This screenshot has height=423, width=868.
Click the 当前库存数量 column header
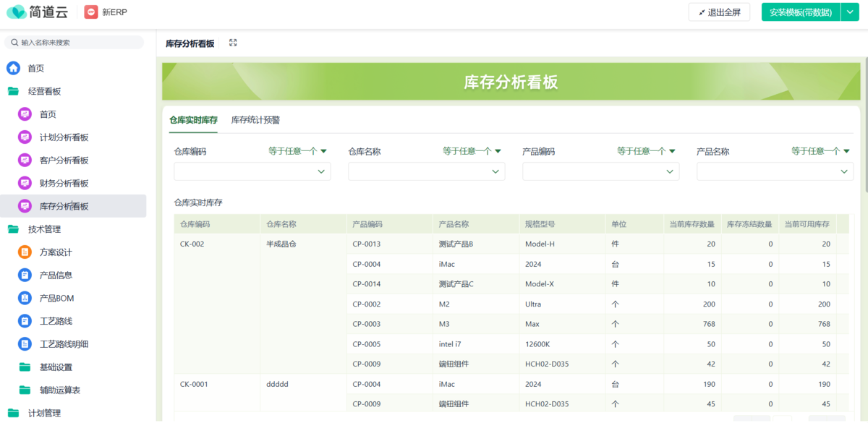pos(692,224)
